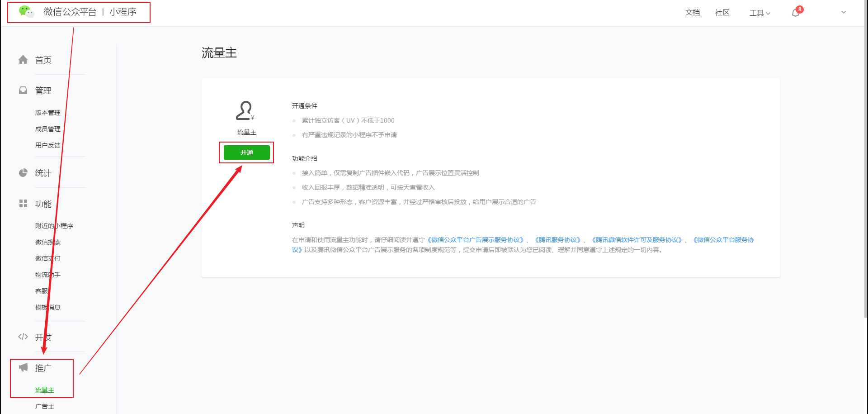Select 流量主 under 推广 in the sidebar
The image size is (868, 414).
[45, 390]
